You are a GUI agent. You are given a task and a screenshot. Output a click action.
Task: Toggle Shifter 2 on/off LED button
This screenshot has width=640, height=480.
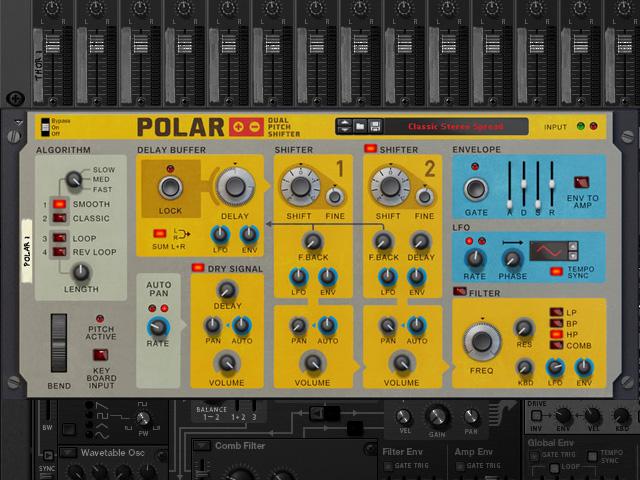[x=370, y=149]
